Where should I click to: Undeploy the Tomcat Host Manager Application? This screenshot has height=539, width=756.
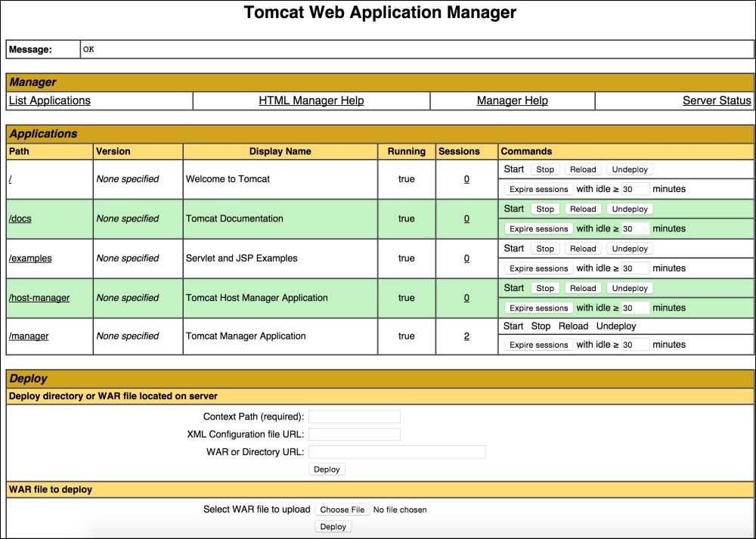tap(630, 288)
